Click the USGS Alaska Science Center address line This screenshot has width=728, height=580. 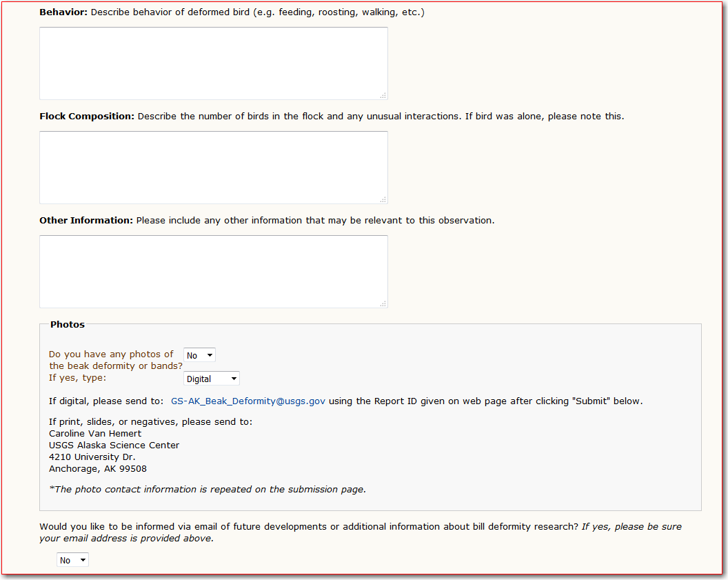tap(114, 445)
